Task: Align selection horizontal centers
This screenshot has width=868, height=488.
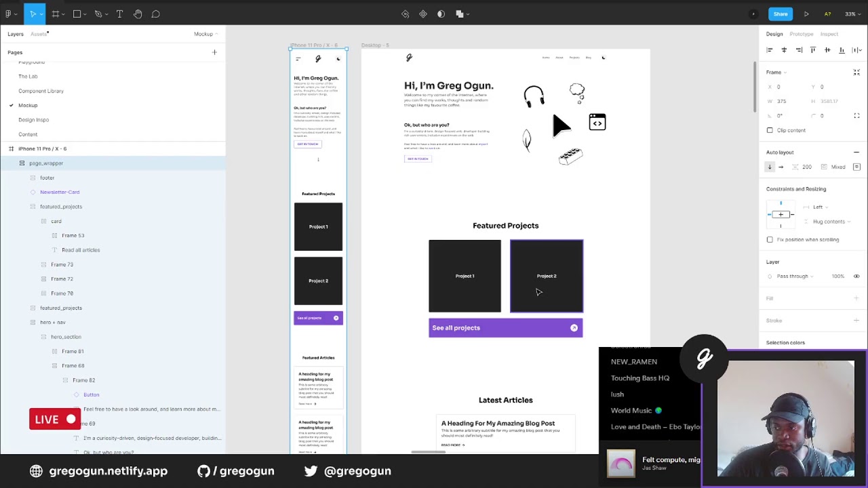Action: coord(784,49)
